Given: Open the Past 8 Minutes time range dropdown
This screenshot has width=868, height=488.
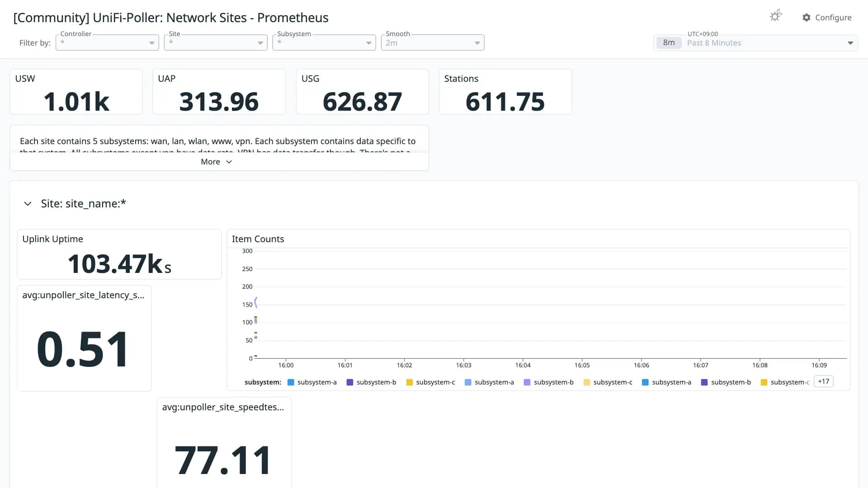Looking at the screenshot, I should (755, 43).
